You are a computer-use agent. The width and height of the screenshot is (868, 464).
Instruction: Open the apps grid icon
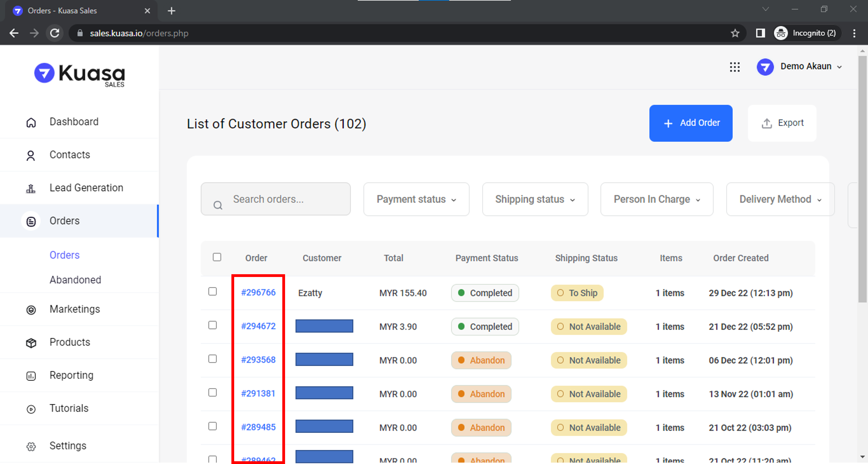735,67
